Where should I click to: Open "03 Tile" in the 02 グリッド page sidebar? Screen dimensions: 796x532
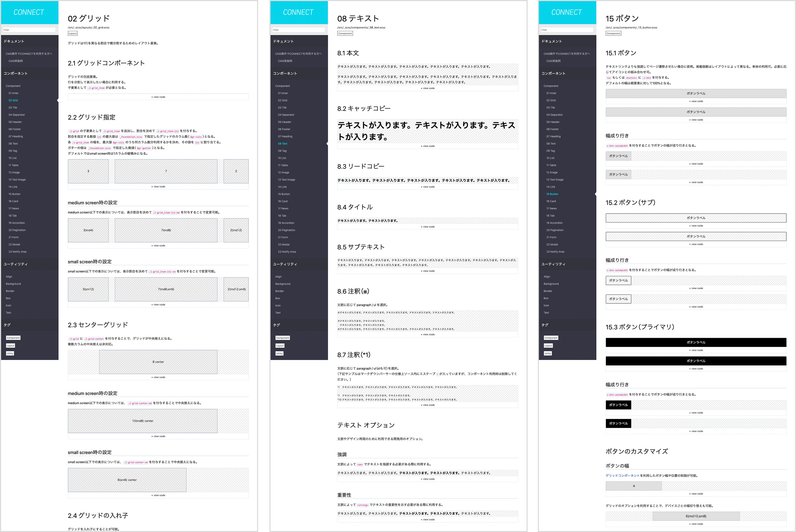(13, 107)
